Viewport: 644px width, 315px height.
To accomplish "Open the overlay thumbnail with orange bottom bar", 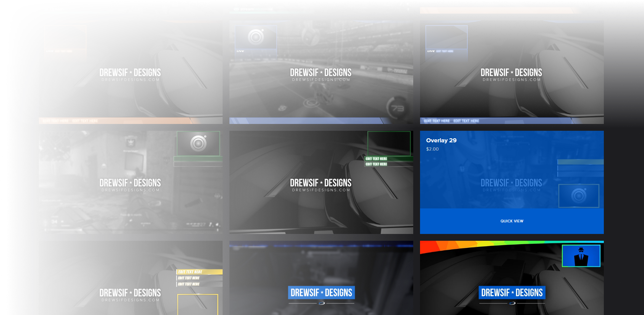I will click(131, 72).
